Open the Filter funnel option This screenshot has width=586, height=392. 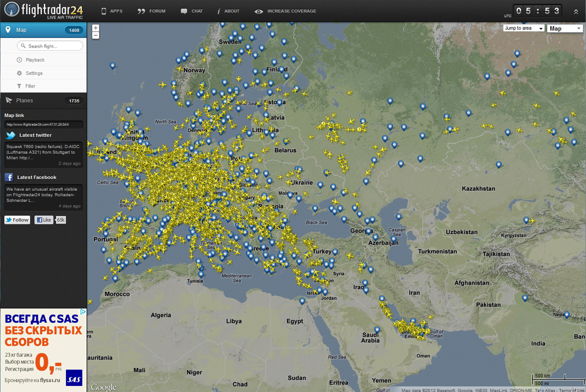(x=19, y=86)
